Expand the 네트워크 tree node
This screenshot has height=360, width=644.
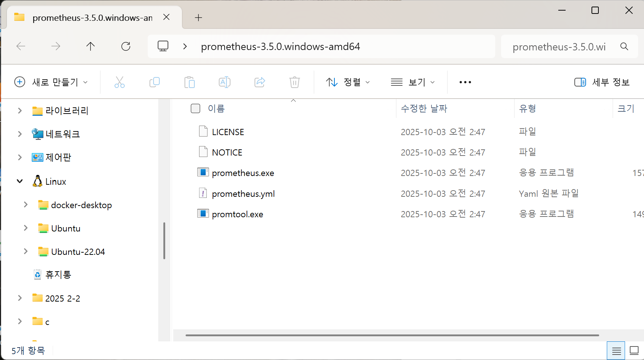pos(20,134)
